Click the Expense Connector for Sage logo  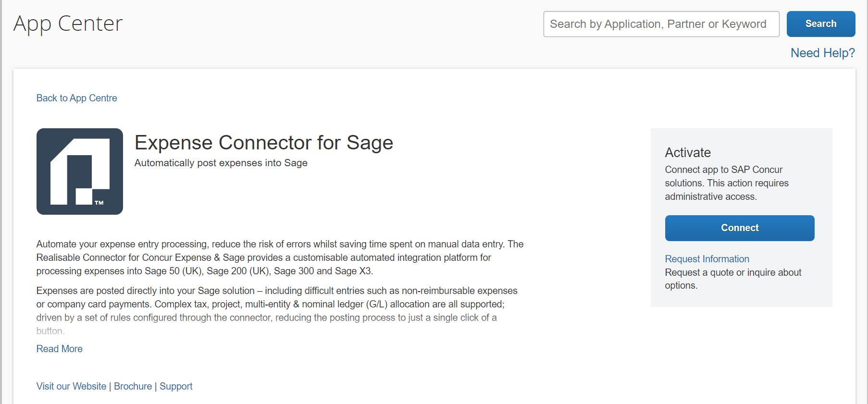point(80,171)
